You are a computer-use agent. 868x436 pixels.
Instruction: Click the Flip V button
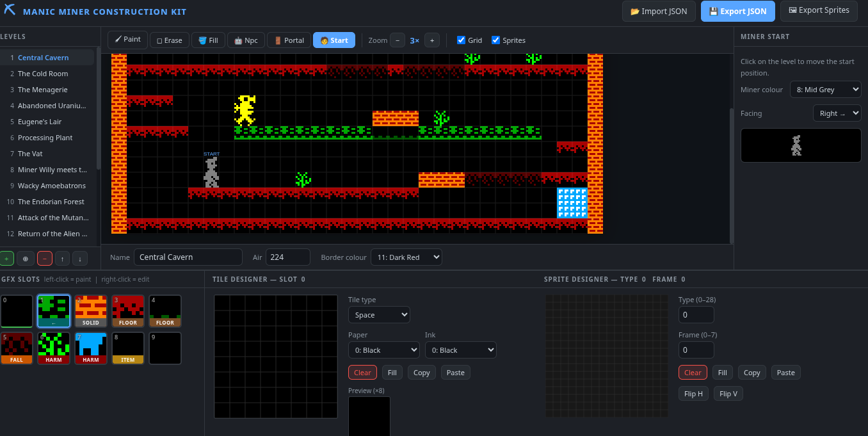tap(728, 394)
